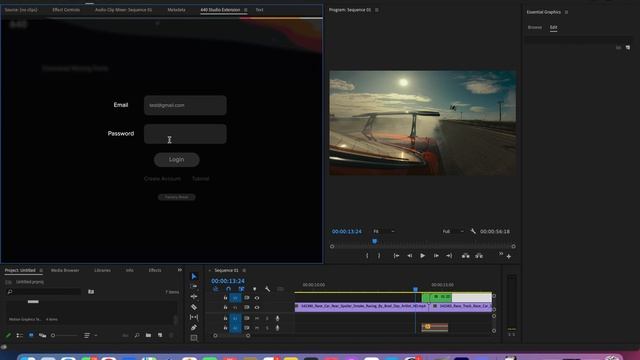Image resolution: width=640 pixels, height=360 pixels.
Task: Open the Media Browser tab
Action: point(65,270)
